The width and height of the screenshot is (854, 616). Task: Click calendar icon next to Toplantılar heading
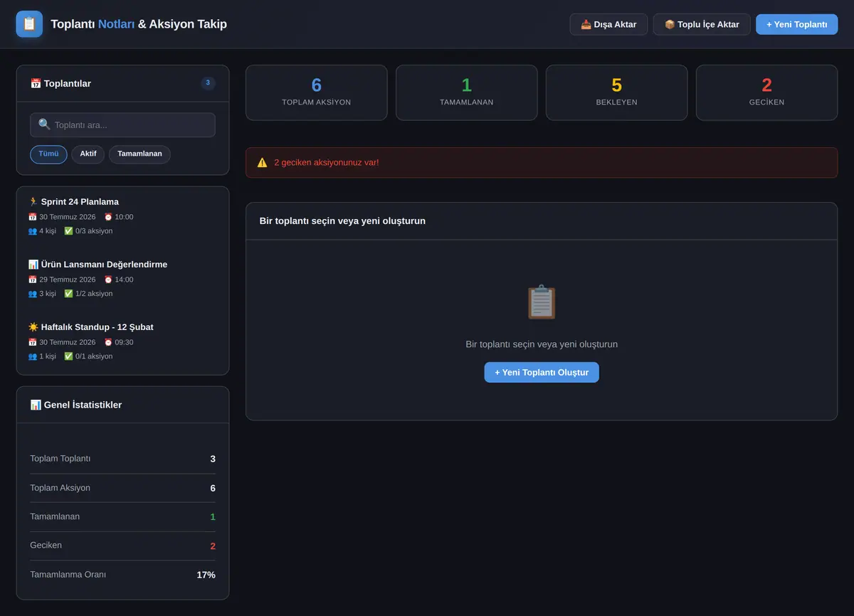(36, 83)
